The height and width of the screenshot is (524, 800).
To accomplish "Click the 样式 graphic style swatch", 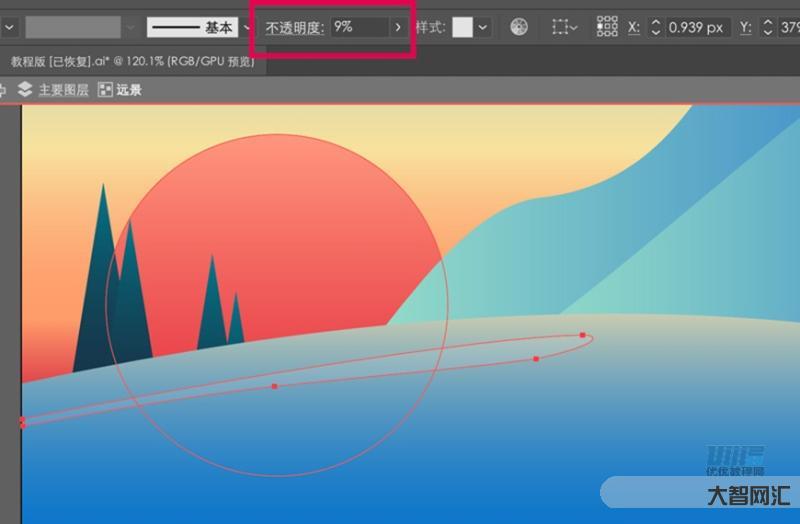I will point(462,27).
